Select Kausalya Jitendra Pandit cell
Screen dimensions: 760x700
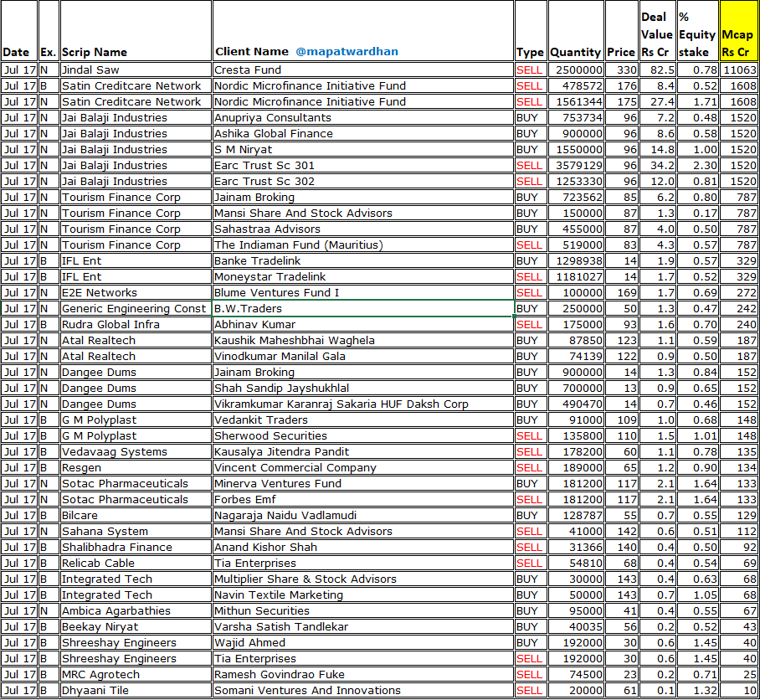pos(363,452)
